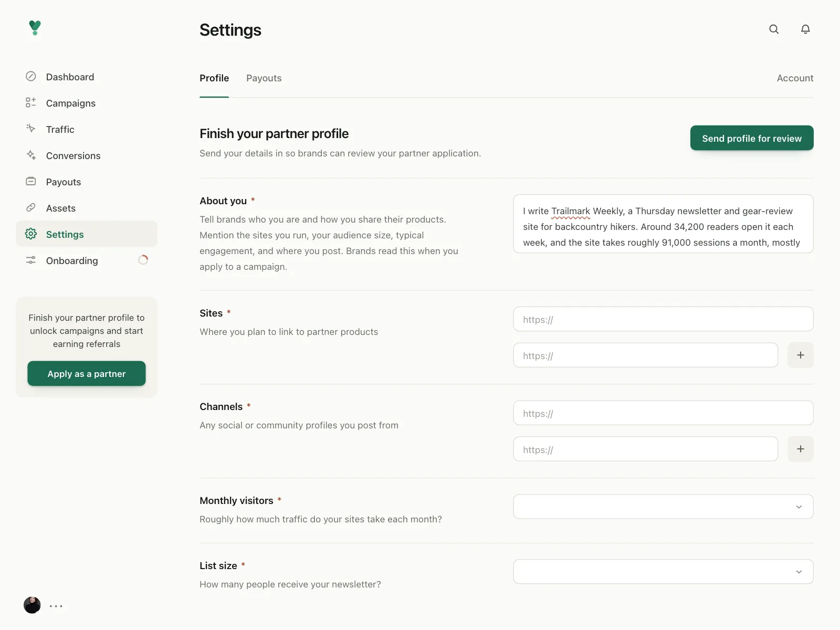Add another channel URL with plus button
This screenshot has height=630, width=840.
pos(801,449)
